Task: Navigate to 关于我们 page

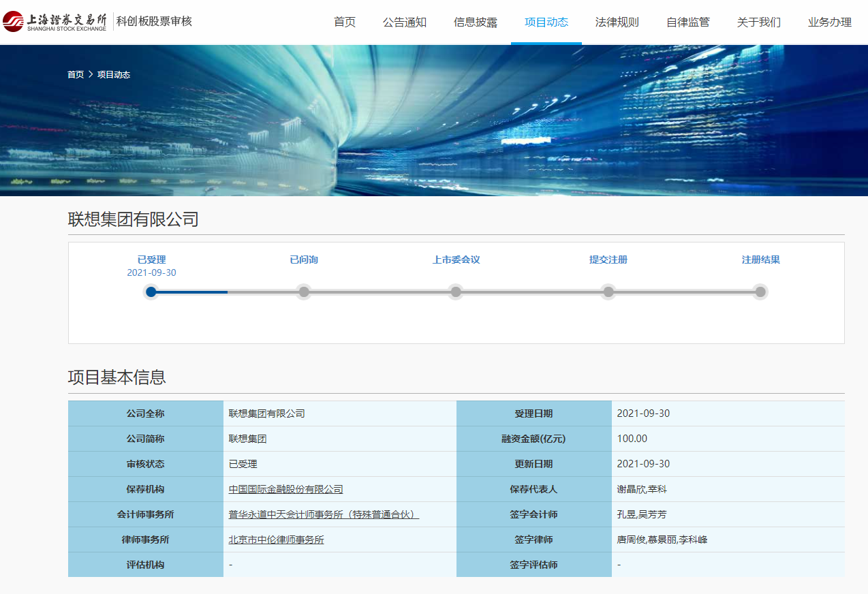Action: click(759, 22)
